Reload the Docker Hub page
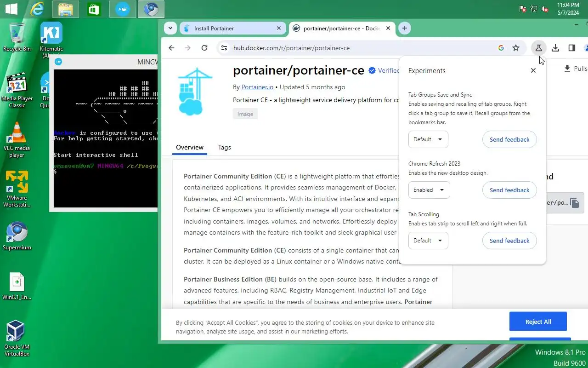The image size is (588, 368). [x=204, y=48]
